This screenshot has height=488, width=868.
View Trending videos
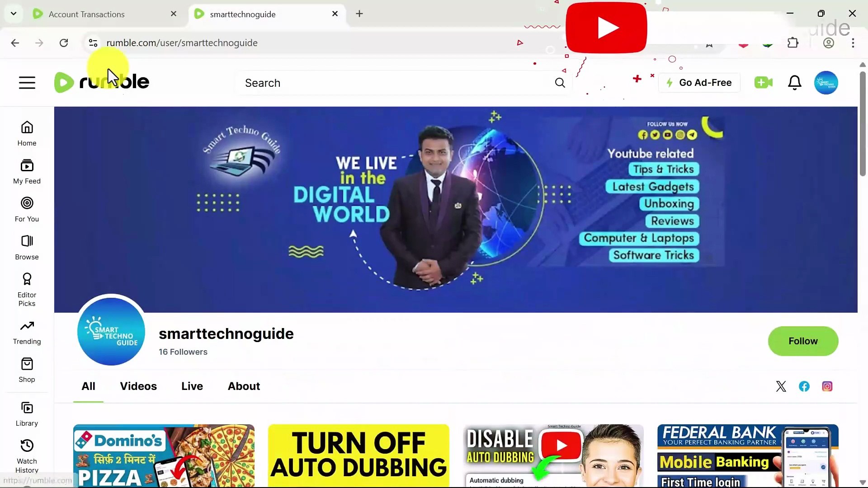pos(26,331)
